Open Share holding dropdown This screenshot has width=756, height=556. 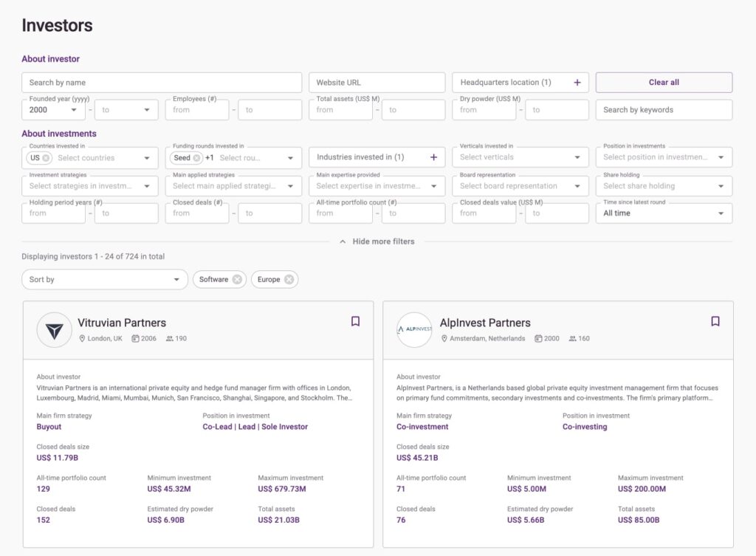[664, 186]
